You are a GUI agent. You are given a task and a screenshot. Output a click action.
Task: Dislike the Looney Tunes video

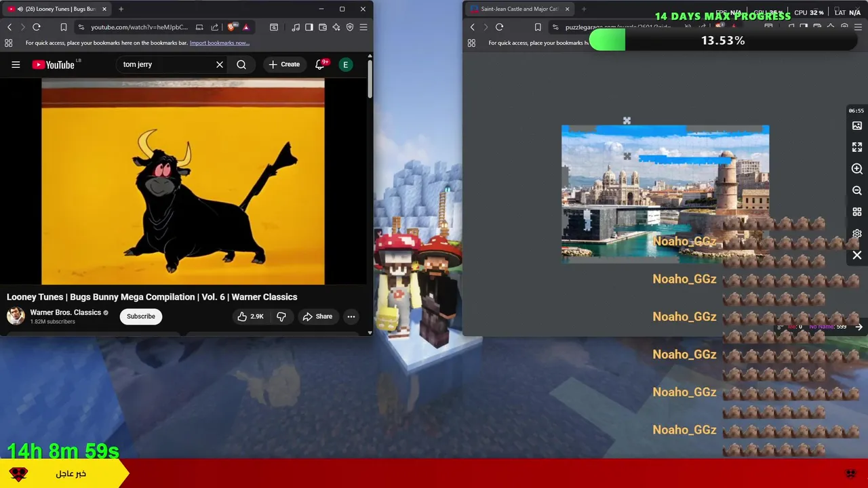pos(281,317)
